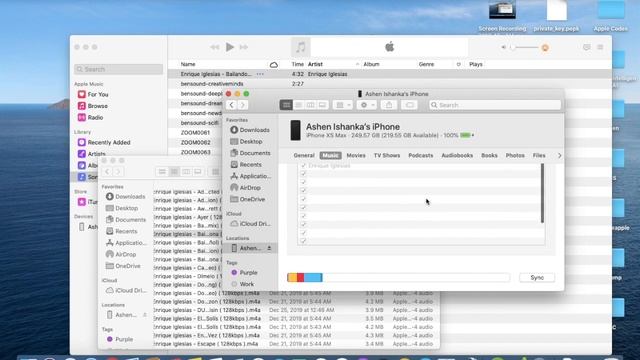Sort songs by Album column
The image size is (640, 360).
(371, 64)
